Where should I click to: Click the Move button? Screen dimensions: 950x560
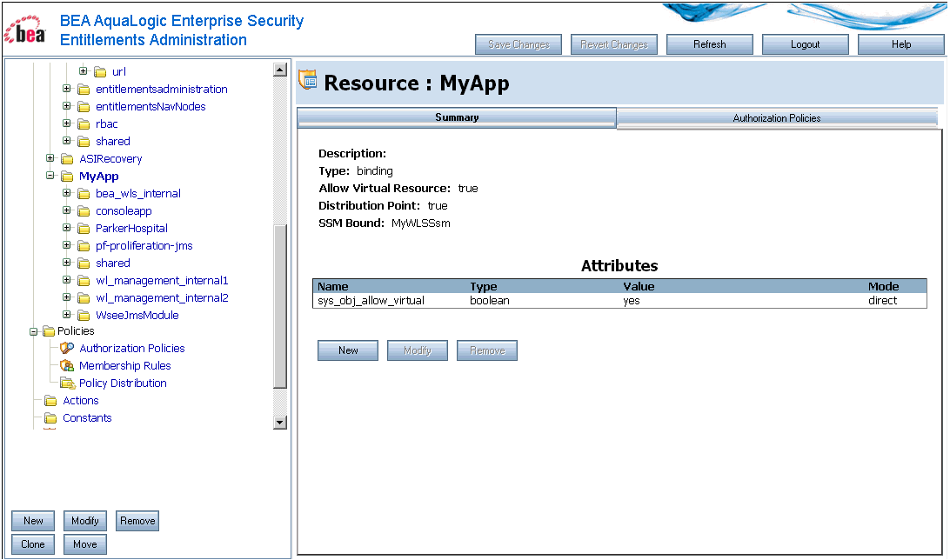click(85, 544)
